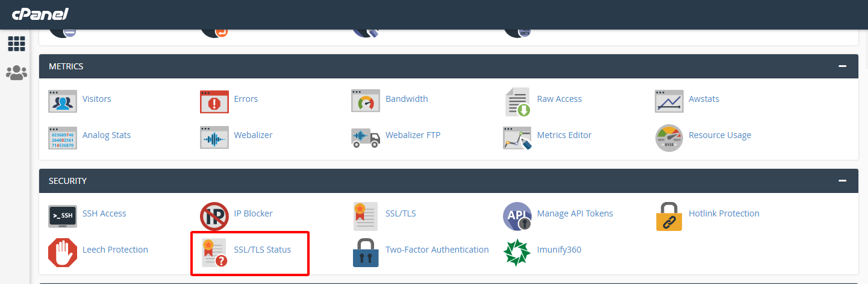The image size is (868, 284).
Task: Open the Hotlink Protection padlock icon
Action: [x=669, y=216]
